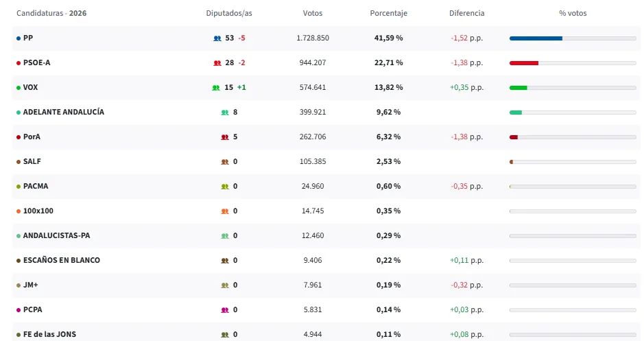Click the PSOE-A vote percentage bar

(573, 63)
